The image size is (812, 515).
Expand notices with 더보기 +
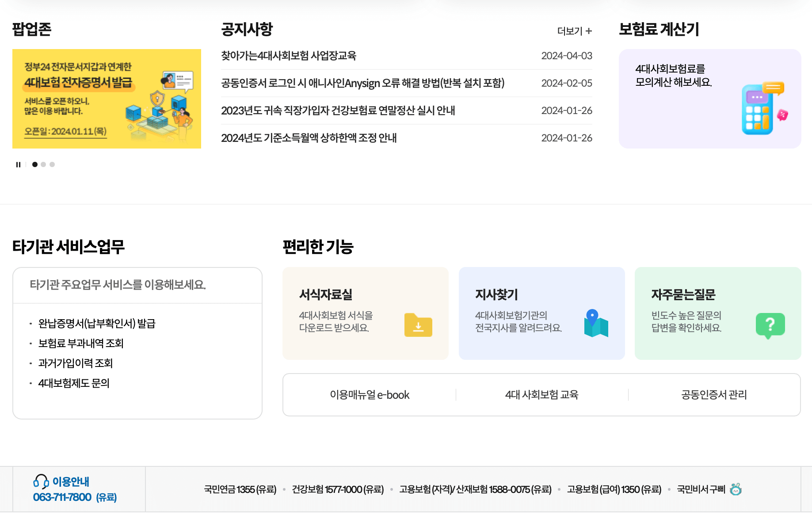pyautogui.click(x=574, y=31)
